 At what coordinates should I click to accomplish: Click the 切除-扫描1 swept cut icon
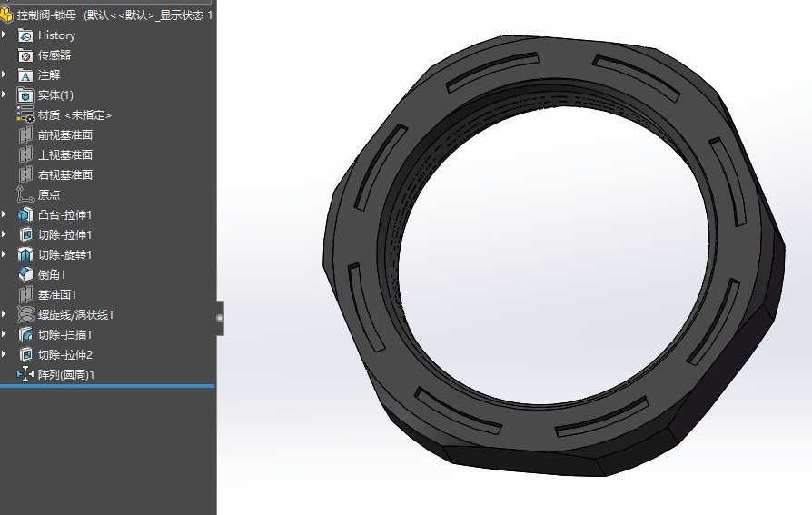(25, 334)
